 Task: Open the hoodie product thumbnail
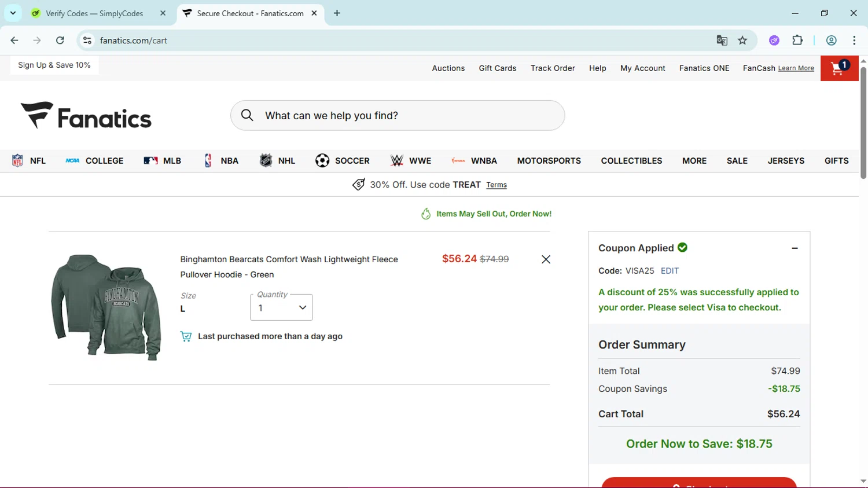[x=106, y=307]
